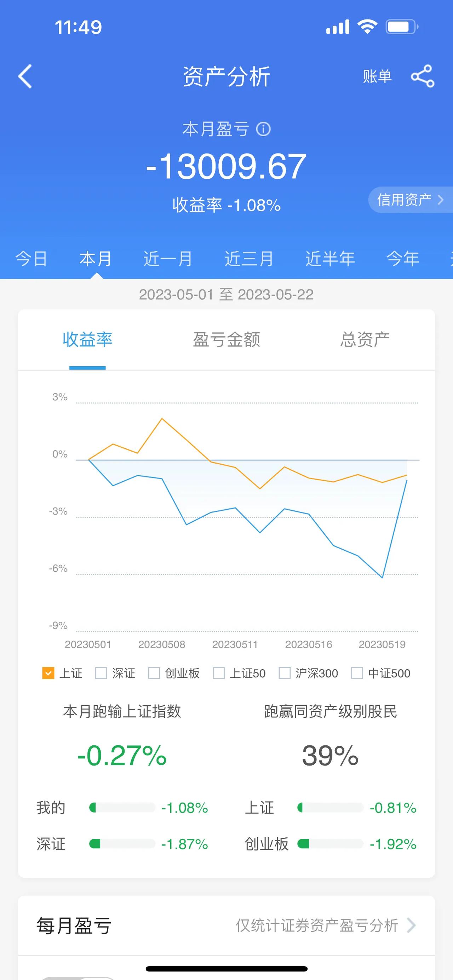Enable the 创业板 index checkbox

154,673
